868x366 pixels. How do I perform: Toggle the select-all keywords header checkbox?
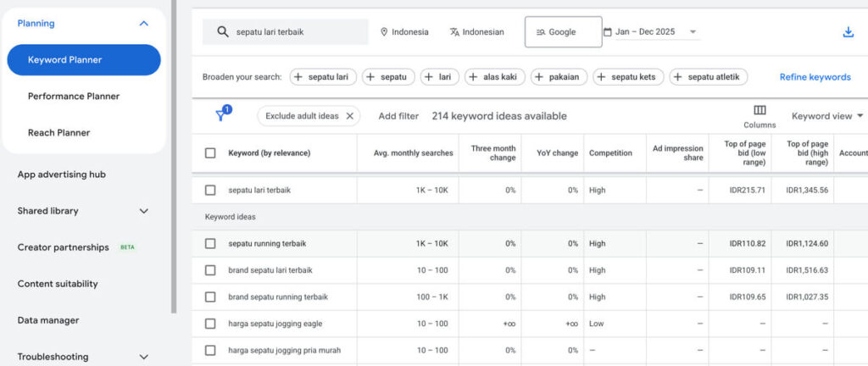point(210,153)
